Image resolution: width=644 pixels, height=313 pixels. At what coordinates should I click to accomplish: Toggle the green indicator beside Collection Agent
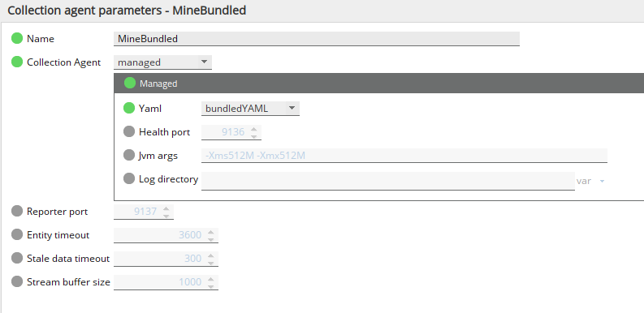pyautogui.click(x=17, y=62)
